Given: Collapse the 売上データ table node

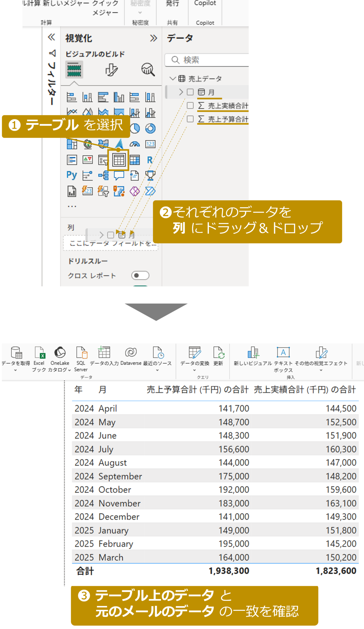Looking at the screenshot, I should click(x=172, y=79).
